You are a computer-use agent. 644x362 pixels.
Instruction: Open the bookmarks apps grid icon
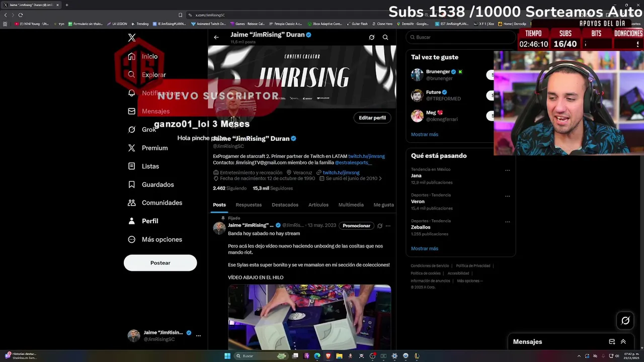5,24
